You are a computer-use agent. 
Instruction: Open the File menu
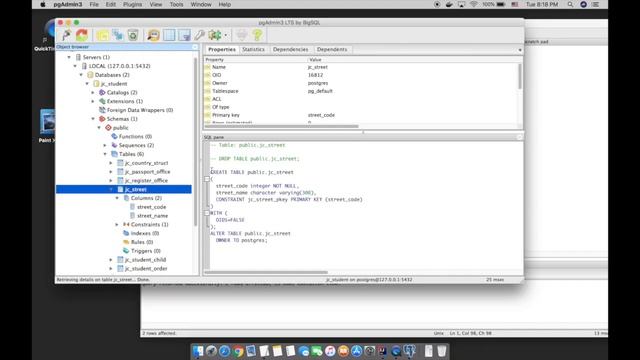(x=94, y=4)
